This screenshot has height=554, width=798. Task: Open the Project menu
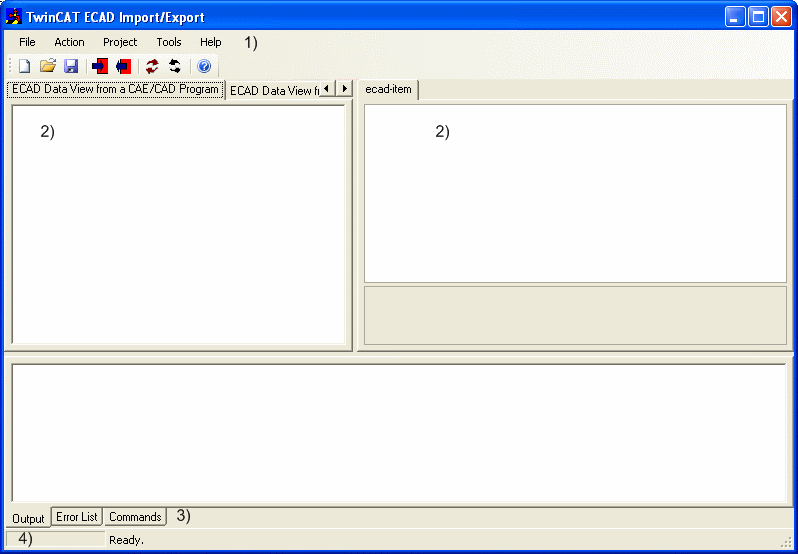(x=120, y=42)
